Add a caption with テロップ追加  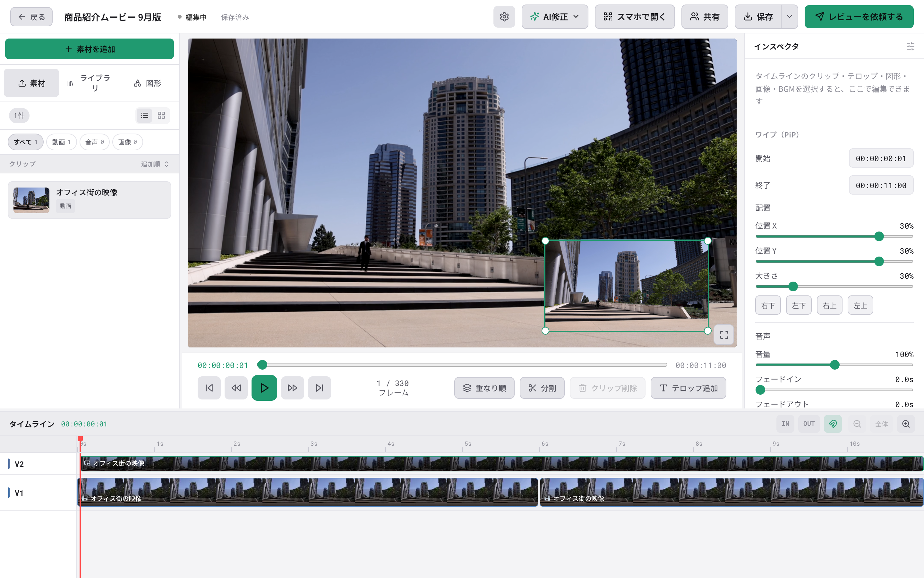689,388
